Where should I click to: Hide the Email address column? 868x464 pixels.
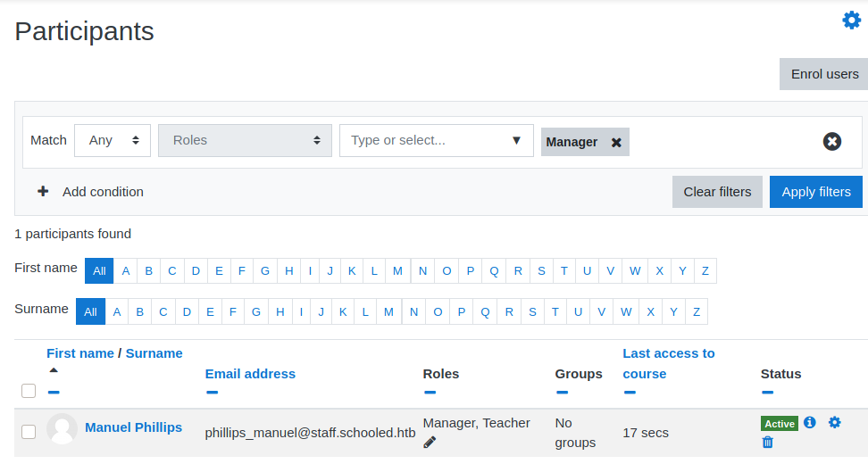pyautogui.click(x=212, y=392)
